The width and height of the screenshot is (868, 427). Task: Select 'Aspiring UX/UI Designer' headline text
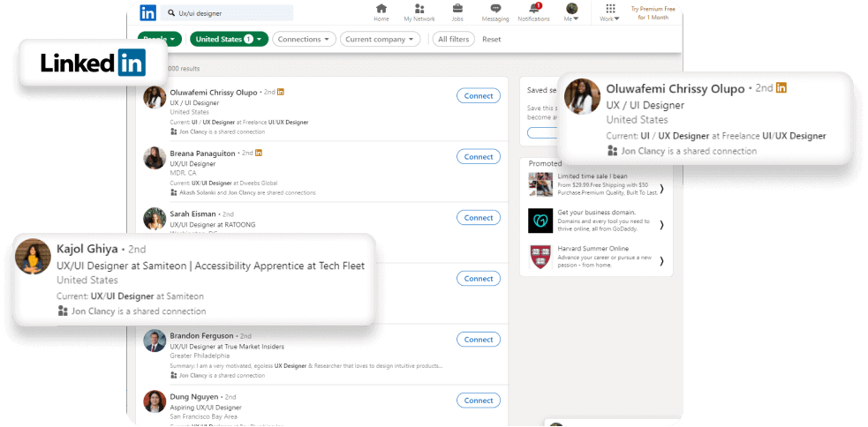click(206, 407)
